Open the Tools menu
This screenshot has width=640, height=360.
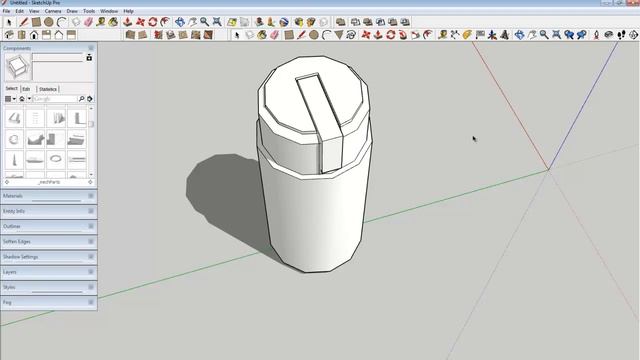(x=89, y=11)
